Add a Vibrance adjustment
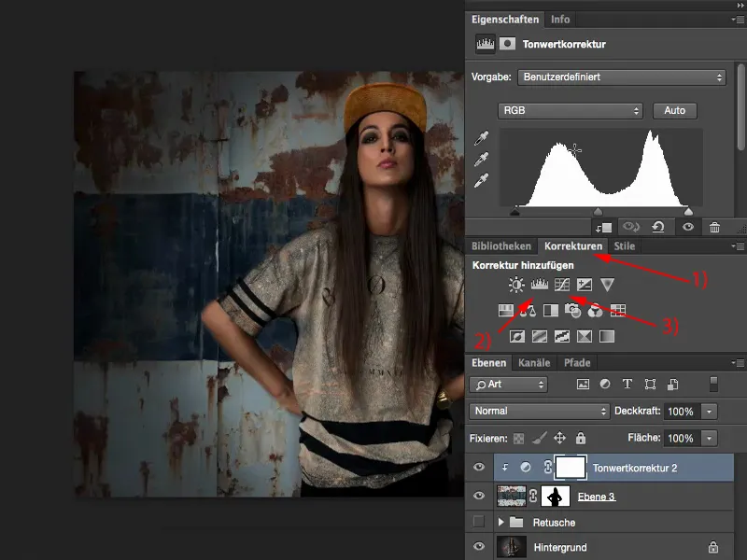The image size is (747, 560). tap(607, 285)
